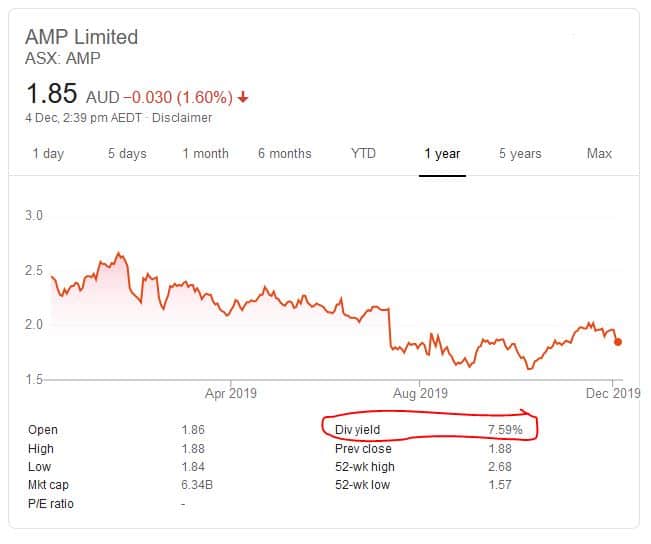This screenshot has height=544, width=651.
Task: Open the 1 month chart tab
Action: coord(205,154)
